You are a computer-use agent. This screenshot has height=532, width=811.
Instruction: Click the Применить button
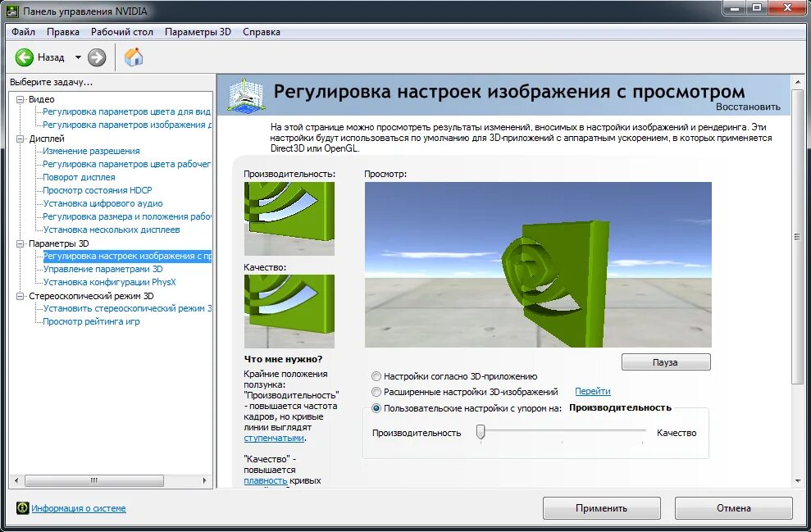tap(602, 508)
